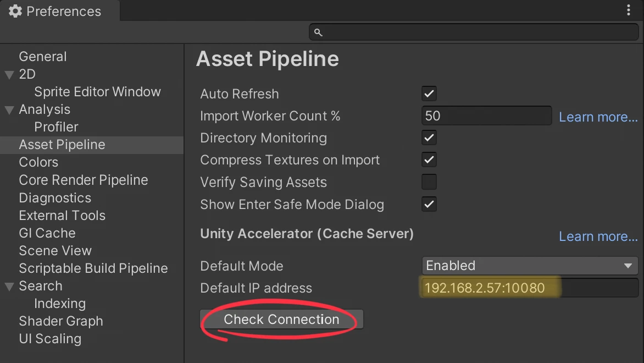Collapse the Search category arrow
The width and height of the screenshot is (644, 363).
9,287
